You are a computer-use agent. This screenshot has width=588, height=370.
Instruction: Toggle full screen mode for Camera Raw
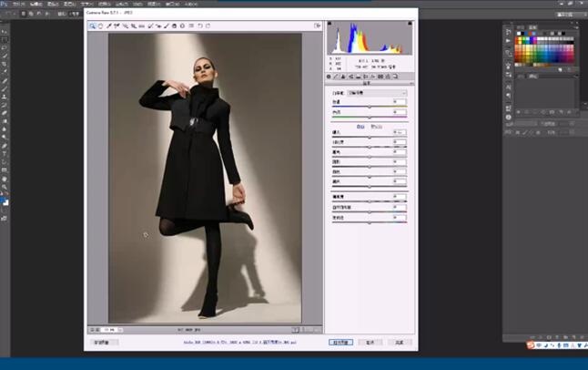click(317, 26)
